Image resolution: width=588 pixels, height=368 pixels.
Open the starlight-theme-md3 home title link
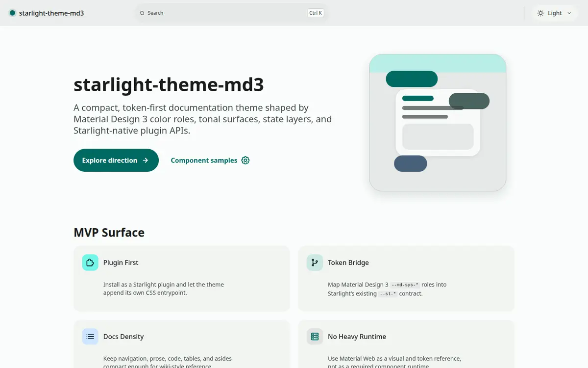(x=47, y=13)
